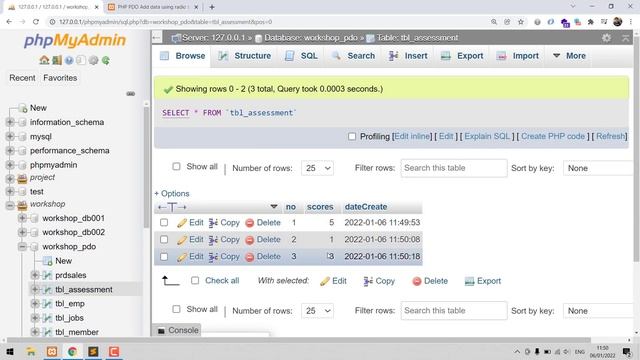Open the upper Number of rows dropdown

[x=317, y=168]
